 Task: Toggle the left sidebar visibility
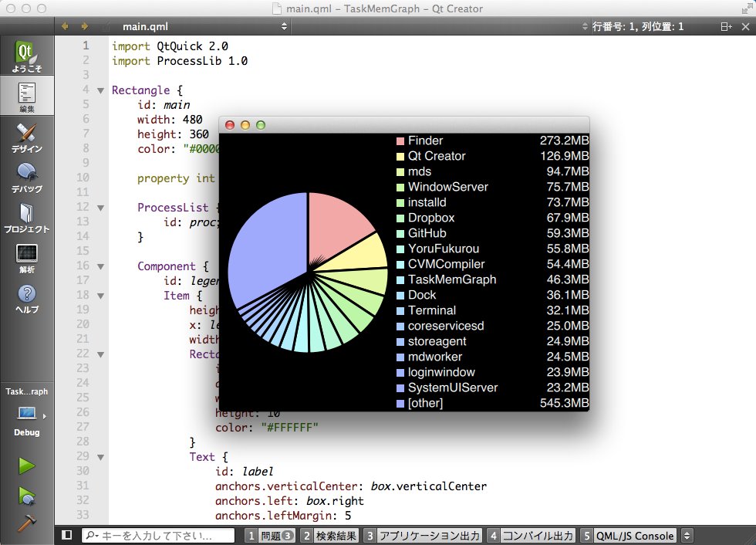(x=67, y=535)
